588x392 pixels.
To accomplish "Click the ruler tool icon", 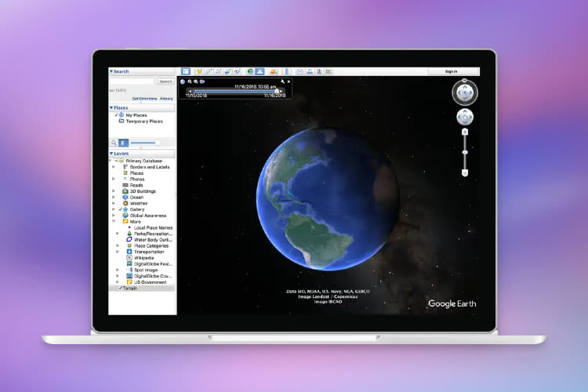I will (x=287, y=71).
